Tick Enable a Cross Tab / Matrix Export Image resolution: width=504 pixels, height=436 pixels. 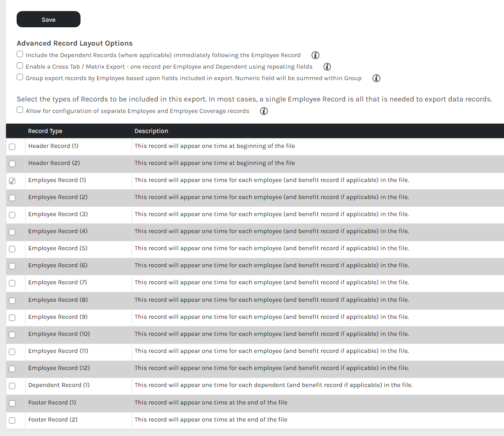click(20, 66)
